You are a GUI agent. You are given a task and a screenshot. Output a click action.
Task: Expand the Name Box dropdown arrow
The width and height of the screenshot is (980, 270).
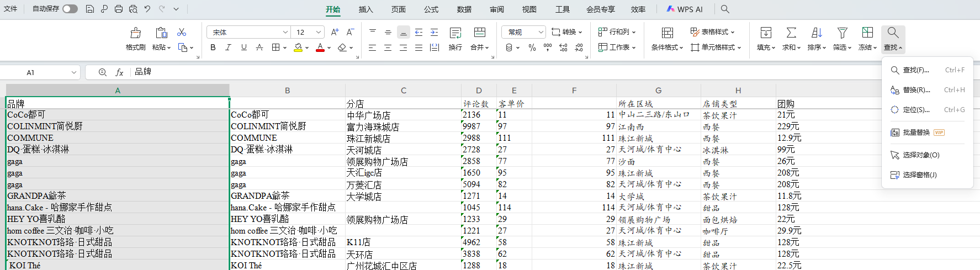pos(74,72)
